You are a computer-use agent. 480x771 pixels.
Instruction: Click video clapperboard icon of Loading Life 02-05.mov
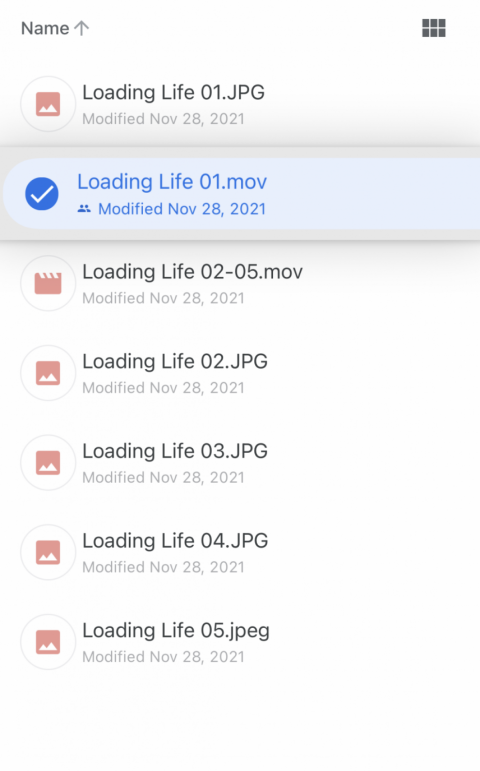[x=48, y=283]
